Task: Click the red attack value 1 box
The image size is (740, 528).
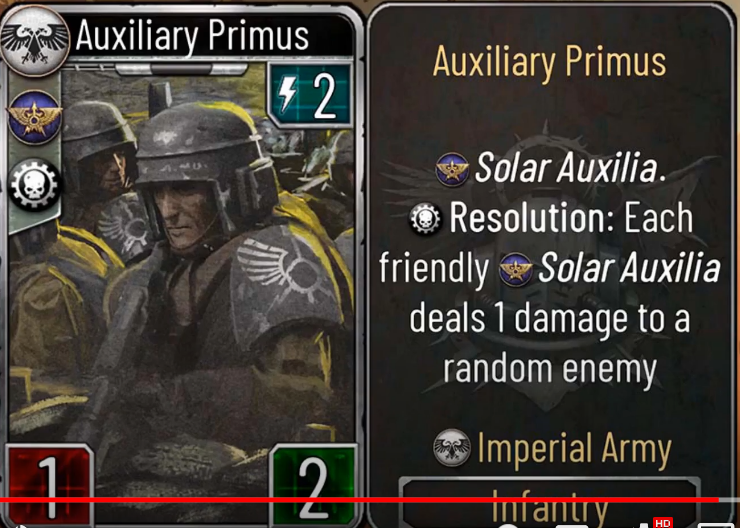Action: point(50,486)
